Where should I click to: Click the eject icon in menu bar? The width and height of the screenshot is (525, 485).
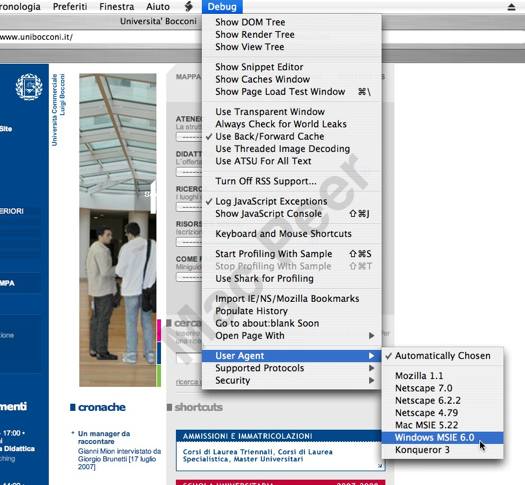click(x=511, y=7)
